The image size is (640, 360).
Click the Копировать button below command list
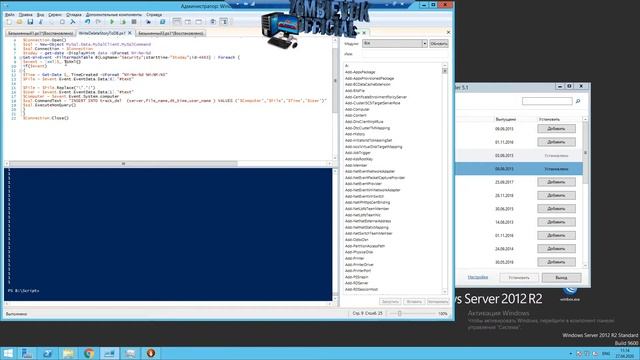click(x=438, y=302)
